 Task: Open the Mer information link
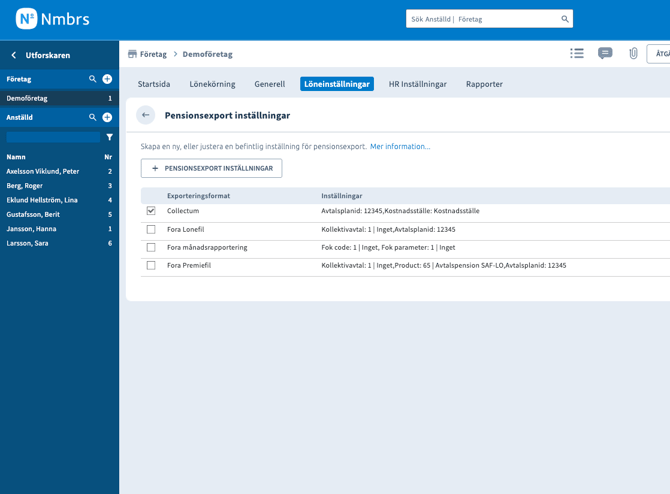[400, 146]
